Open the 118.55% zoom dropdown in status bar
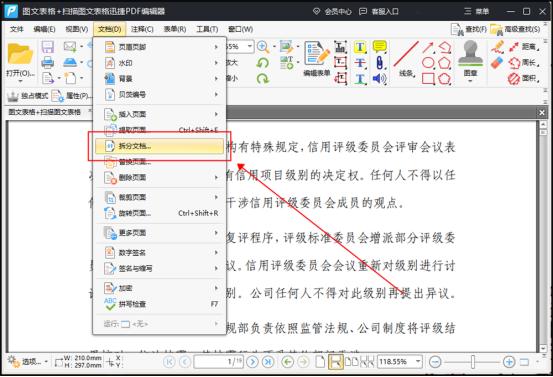This screenshot has height=377, width=553. pyautogui.click(x=418, y=361)
